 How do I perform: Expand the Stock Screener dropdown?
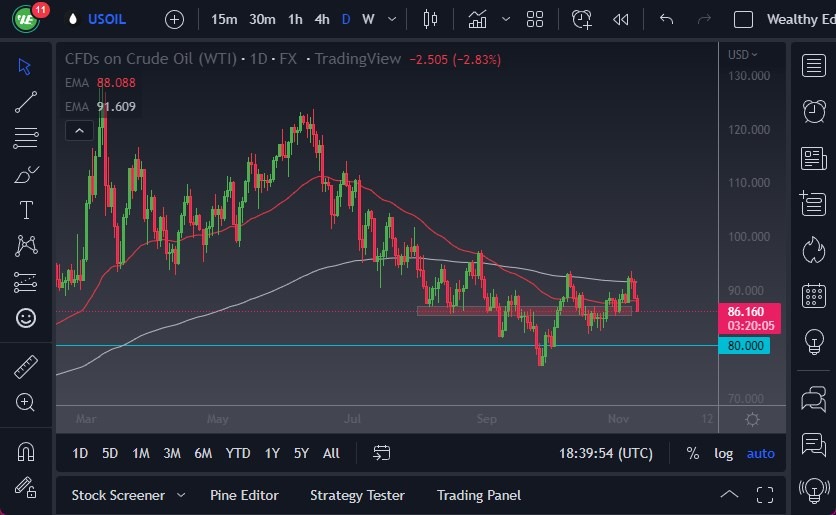pos(181,495)
